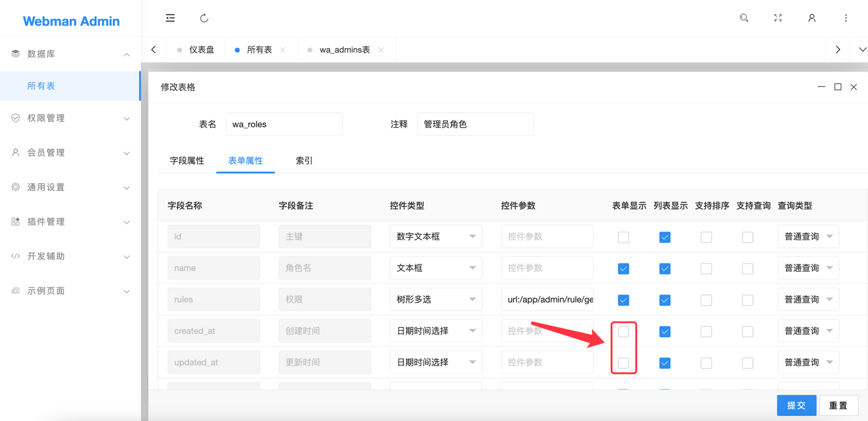Select the 表单属性 tab
Screen dimensions: 868x421
click(245, 160)
